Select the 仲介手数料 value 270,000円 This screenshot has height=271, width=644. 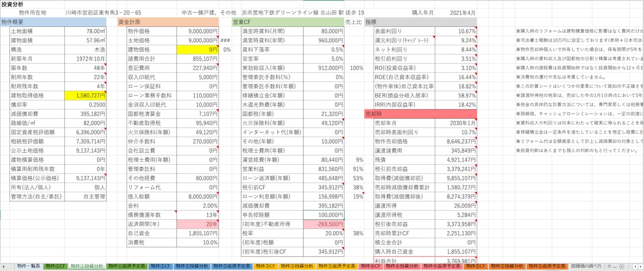[x=196, y=142]
